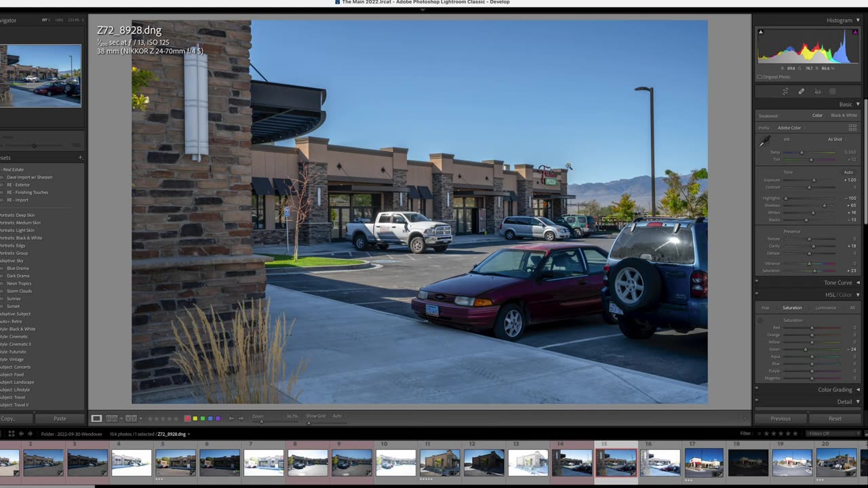868x488 pixels.
Task: Open the Filters Off dropdown
Action: coord(832,434)
